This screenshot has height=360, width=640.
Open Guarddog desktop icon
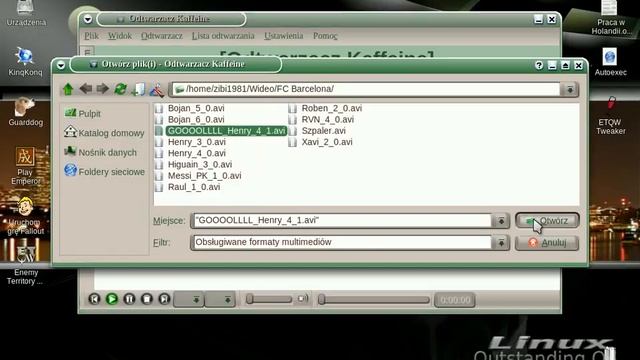click(25, 112)
